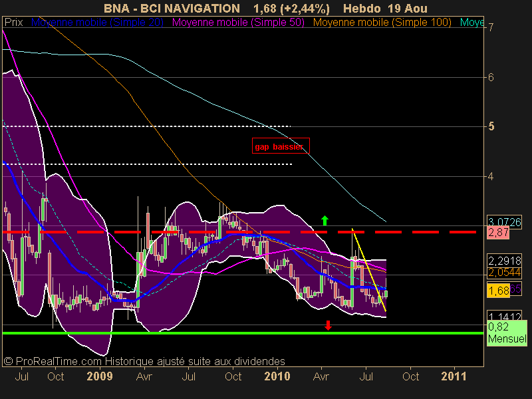The height and width of the screenshot is (399, 532).
Task: Select 'Moyenne mobile (Simple 20)' legend entry
Action: tap(97, 23)
